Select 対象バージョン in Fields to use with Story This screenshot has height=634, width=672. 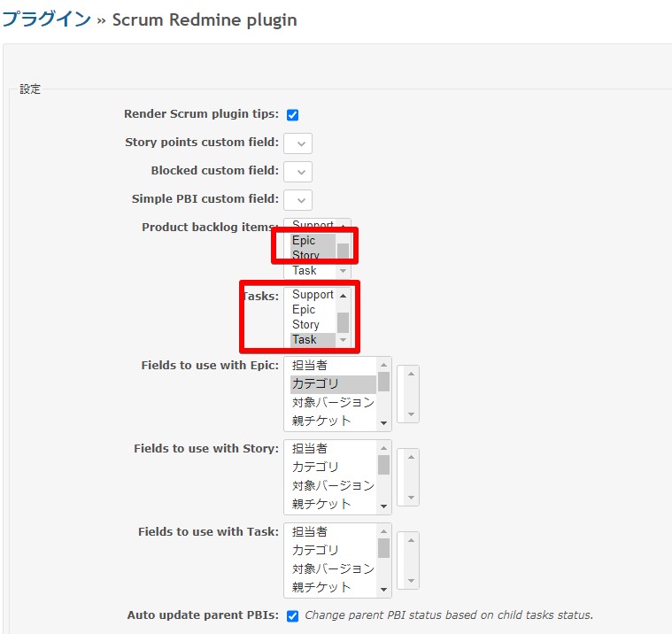click(334, 485)
